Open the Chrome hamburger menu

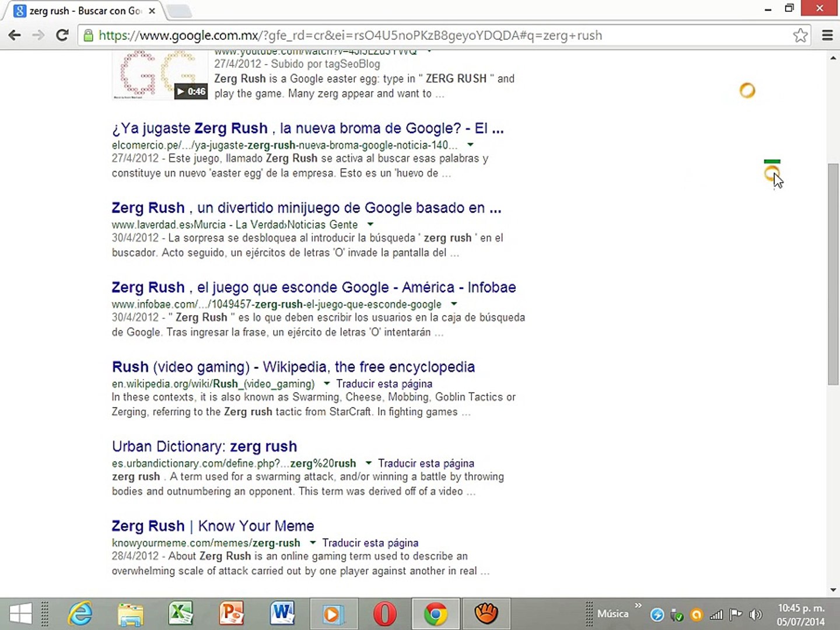[827, 36]
